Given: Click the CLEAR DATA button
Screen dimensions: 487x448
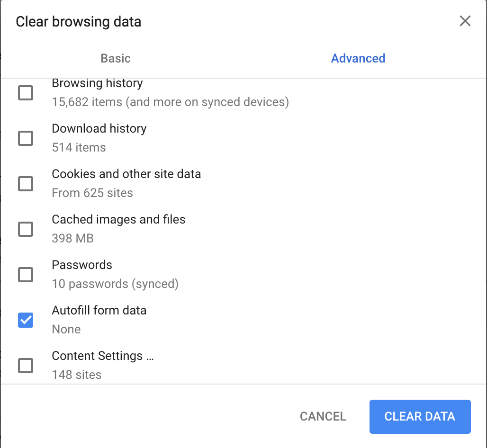Looking at the screenshot, I should tap(420, 417).
